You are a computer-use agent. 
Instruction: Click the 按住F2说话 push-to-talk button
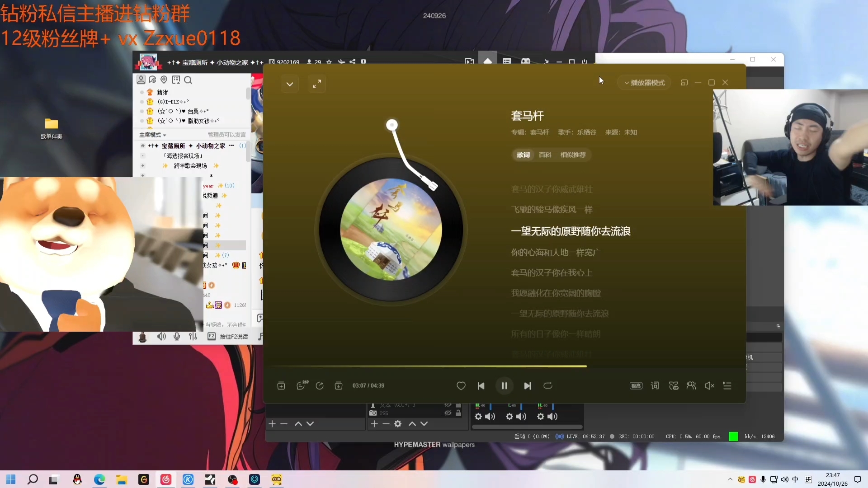(228, 337)
